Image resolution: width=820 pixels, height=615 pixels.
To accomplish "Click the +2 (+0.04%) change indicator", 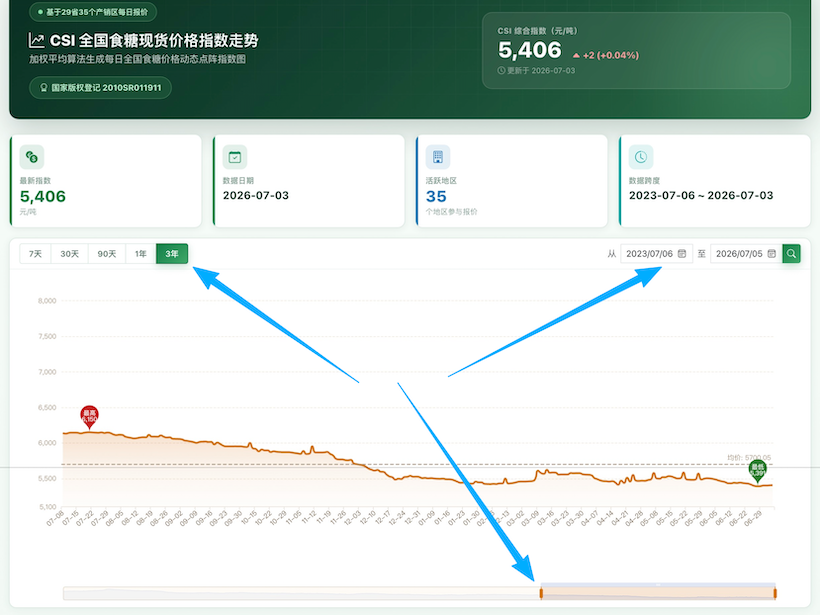I will [x=606, y=55].
